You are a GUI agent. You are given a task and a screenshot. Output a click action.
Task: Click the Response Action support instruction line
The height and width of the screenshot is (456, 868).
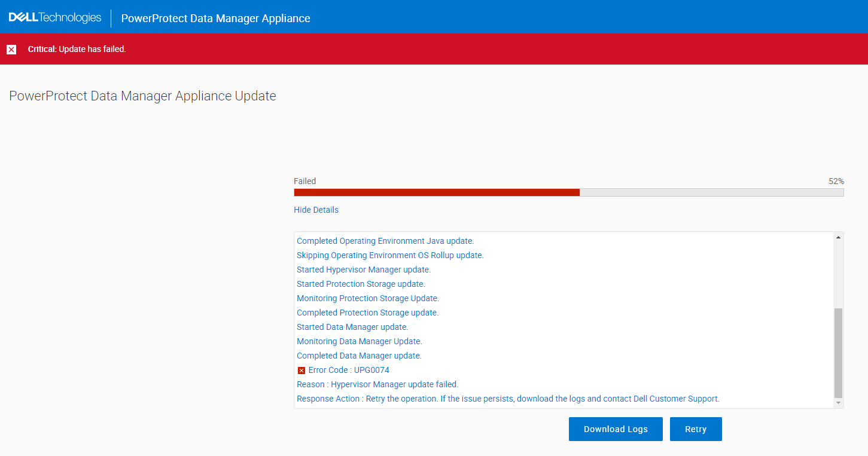507,399
